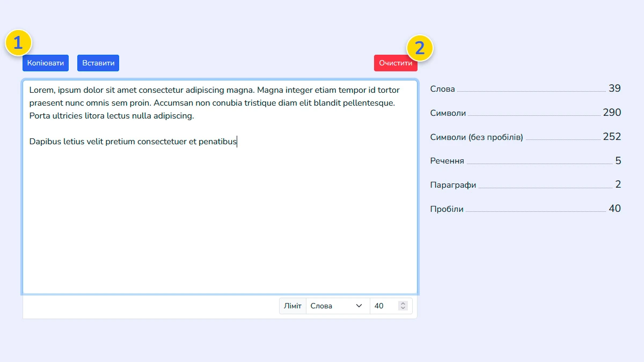Select the Слова count row
Screen dimensions: 644x362
(525, 89)
